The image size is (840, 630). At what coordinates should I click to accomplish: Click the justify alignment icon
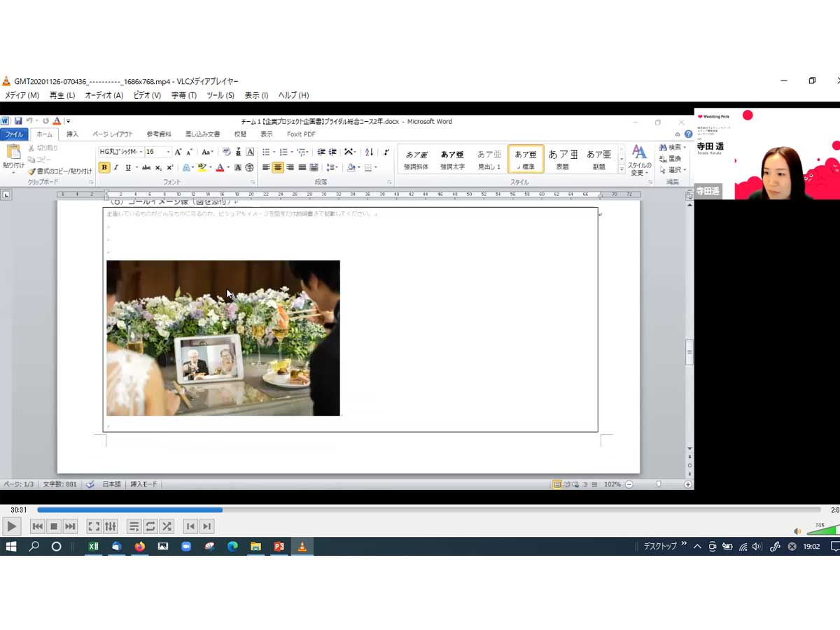(x=302, y=167)
